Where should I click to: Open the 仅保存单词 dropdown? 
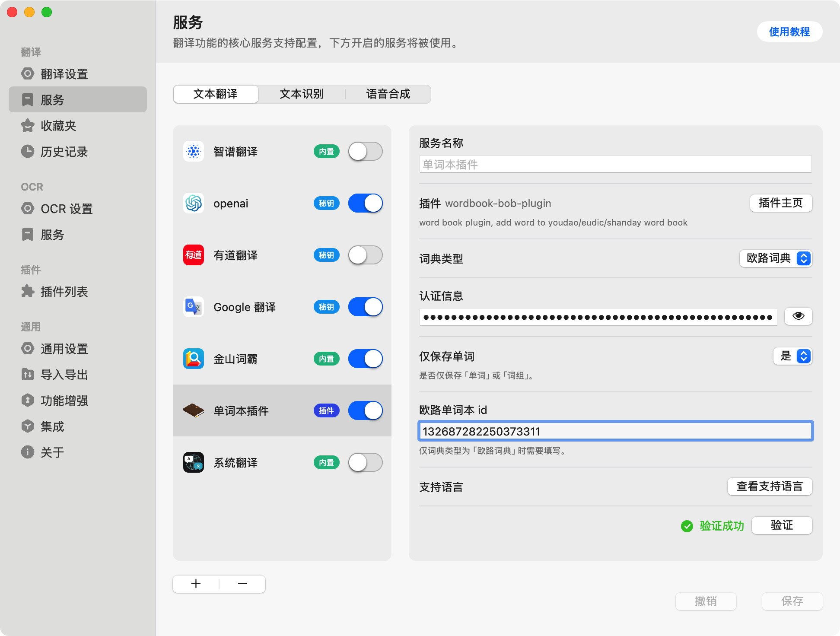[792, 356]
